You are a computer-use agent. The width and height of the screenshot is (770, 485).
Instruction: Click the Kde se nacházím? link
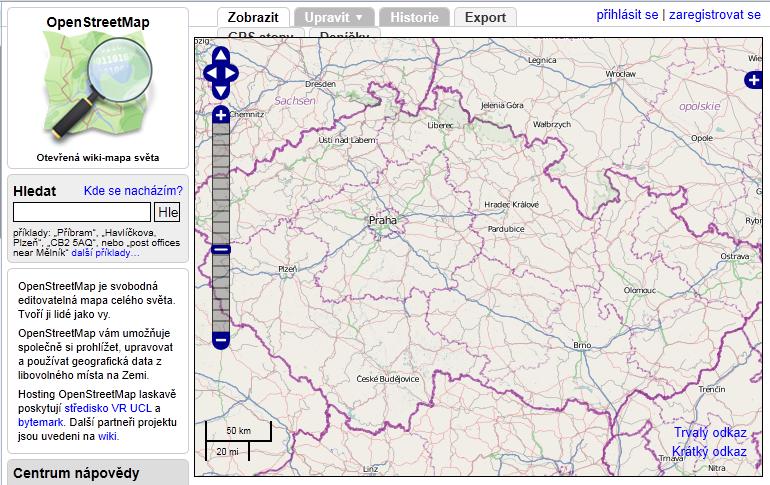click(133, 190)
